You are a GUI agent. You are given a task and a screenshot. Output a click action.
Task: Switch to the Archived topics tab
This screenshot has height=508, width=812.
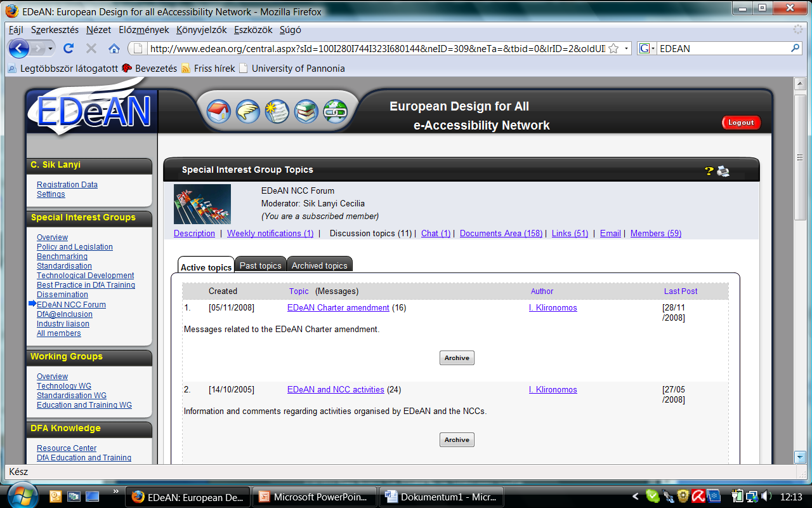(x=319, y=265)
